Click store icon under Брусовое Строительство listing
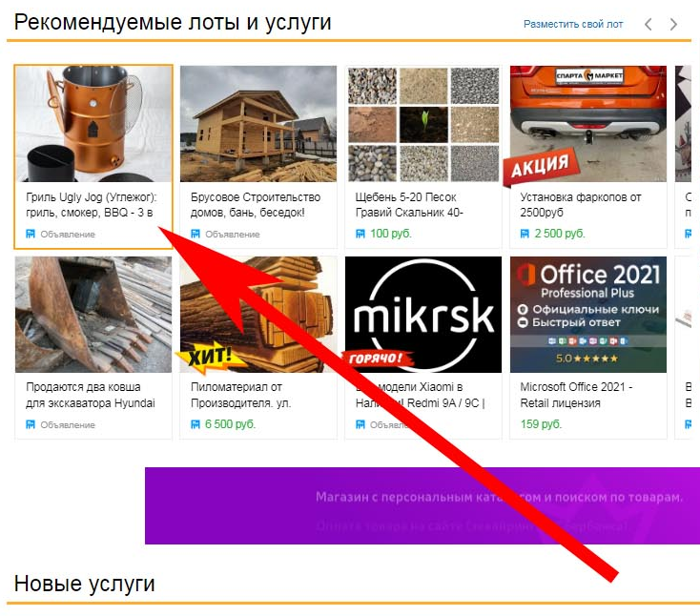The height and width of the screenshot is (616, 700). [x=196, y=234]
